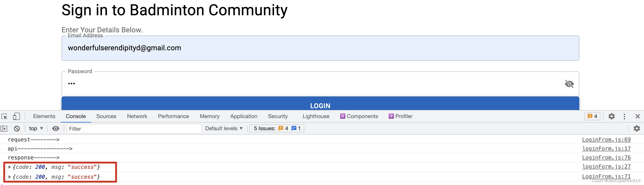Close the DevTools panel
The height and width of the screenshot is (185, 644).
(637, 116)
